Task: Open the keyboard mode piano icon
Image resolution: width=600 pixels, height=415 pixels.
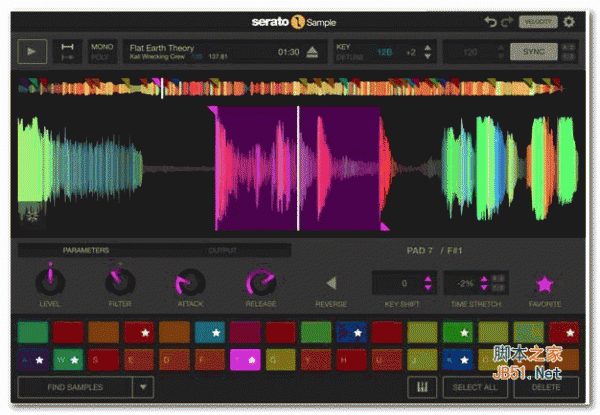Action: tap(422, 387)
